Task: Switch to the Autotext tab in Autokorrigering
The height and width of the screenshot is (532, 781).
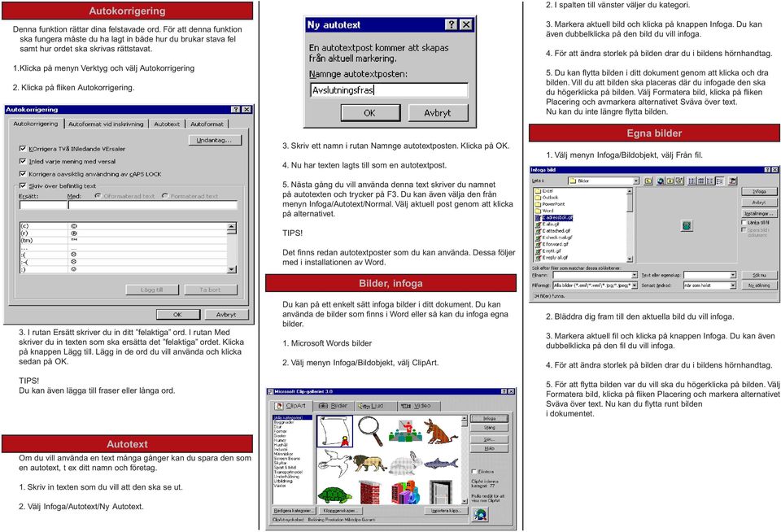Action: (x=166, y=124)
